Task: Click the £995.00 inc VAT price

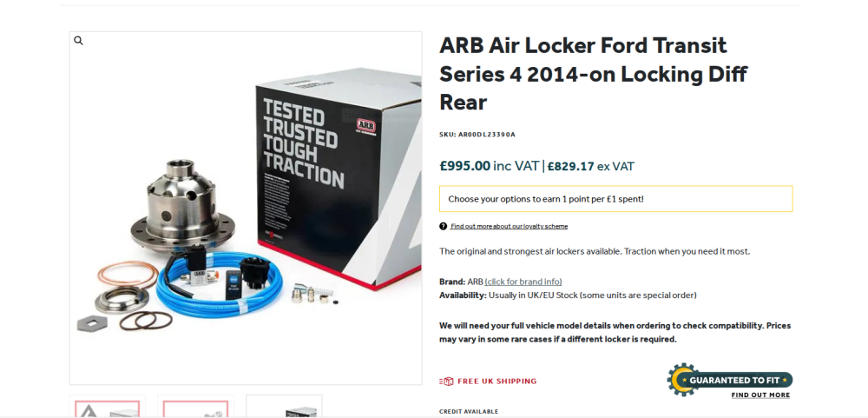Action: coord(489,166)
